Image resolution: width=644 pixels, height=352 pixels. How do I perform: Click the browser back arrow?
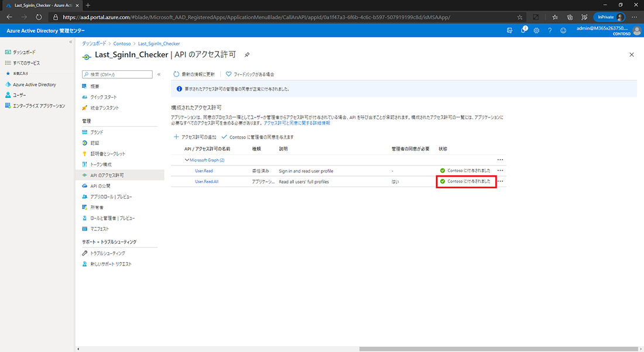tap(9, 17)
